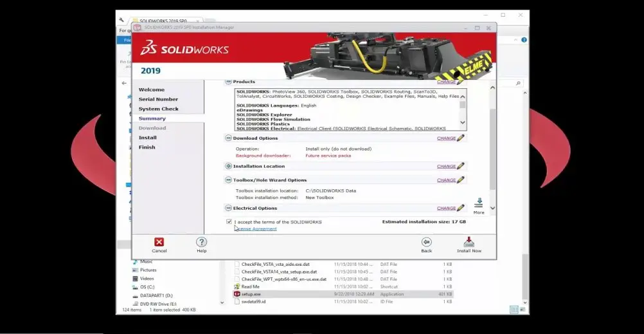Collapse the Download Options section

228,138
